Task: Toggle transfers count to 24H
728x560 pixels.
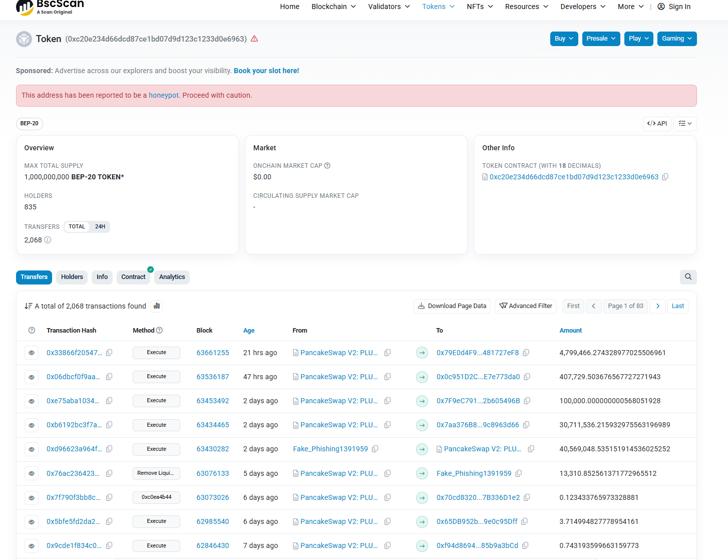Action: [x=100, y=227]
